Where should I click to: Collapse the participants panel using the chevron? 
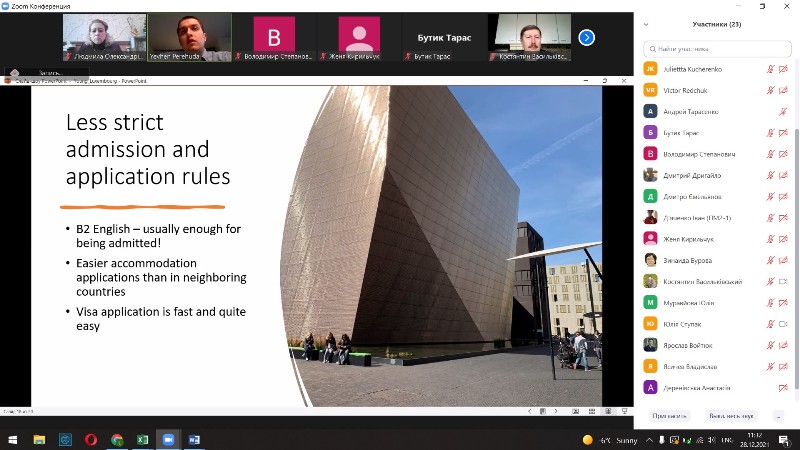coord(645,24)
